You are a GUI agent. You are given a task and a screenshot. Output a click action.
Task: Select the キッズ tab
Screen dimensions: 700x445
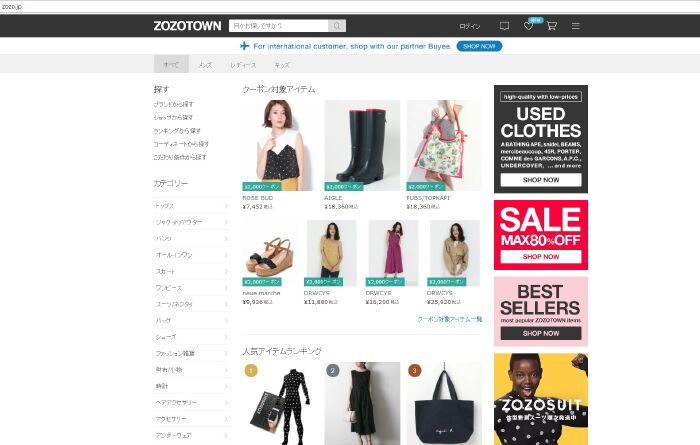(282, 65)
